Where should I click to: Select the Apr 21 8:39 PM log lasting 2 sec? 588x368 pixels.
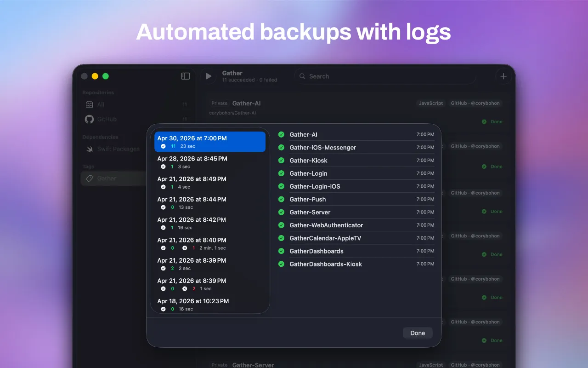tap(210, 263)
